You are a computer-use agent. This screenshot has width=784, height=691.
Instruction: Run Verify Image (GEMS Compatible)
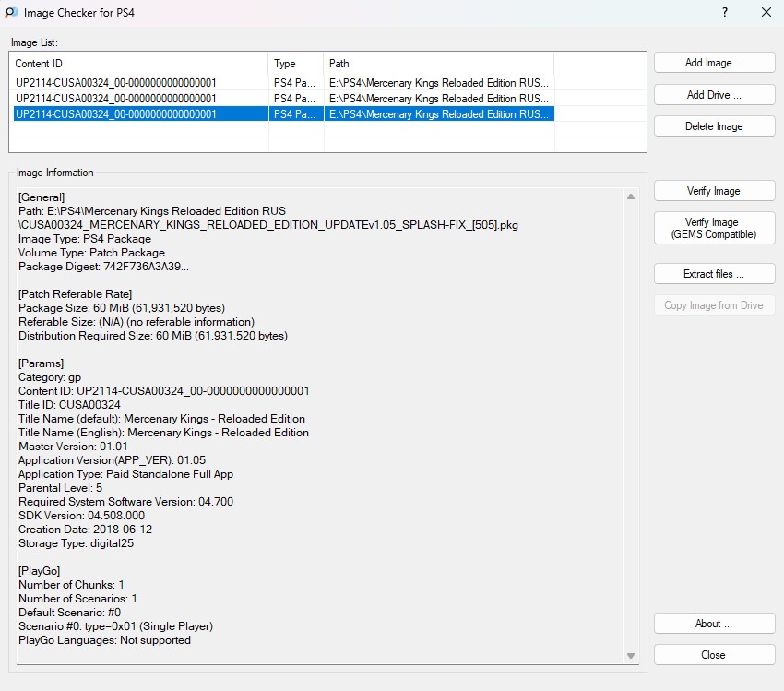714,229
